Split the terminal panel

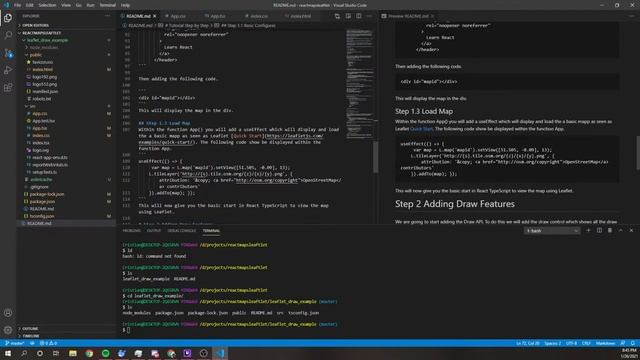tap(599, 231)
